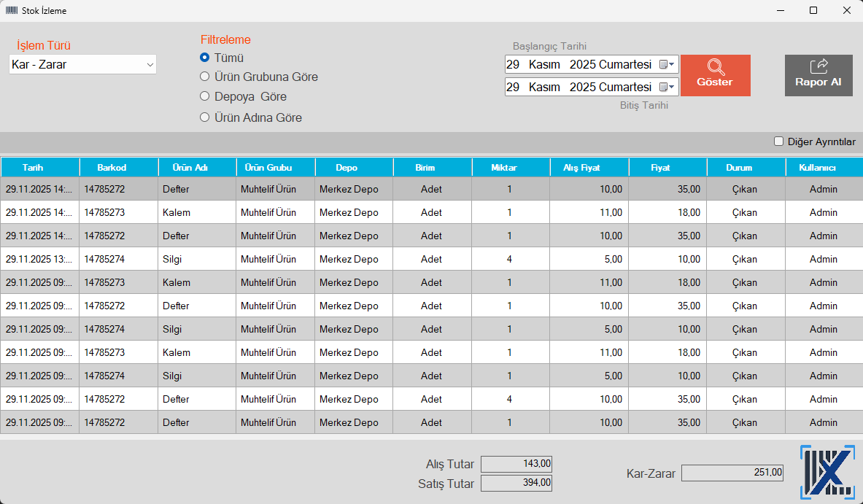Viewport: 863px width, 504px height.
Task: Enable the Diğer Ayrıntılar checkbox
Action: (778, 141)
